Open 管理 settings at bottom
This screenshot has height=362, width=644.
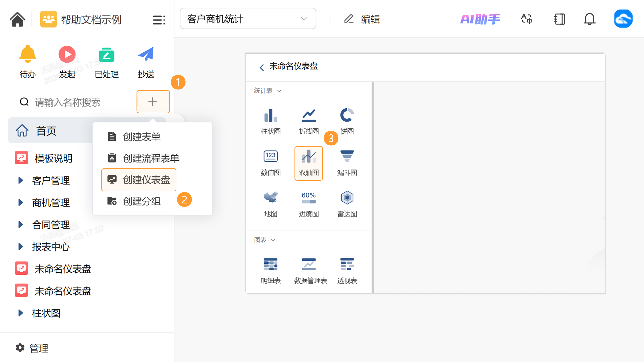pos(32,348)
